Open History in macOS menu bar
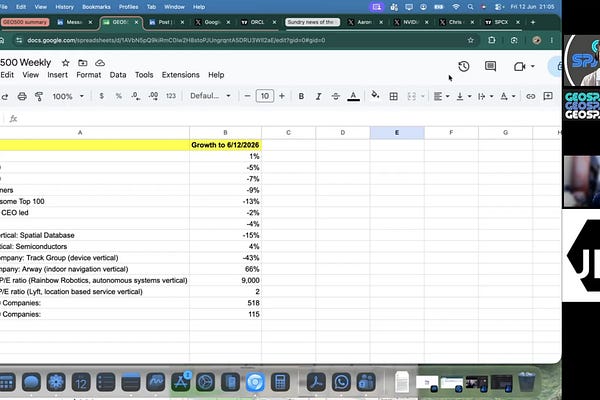Viewport: 600px width, 400px height. (x=64, y=7)
